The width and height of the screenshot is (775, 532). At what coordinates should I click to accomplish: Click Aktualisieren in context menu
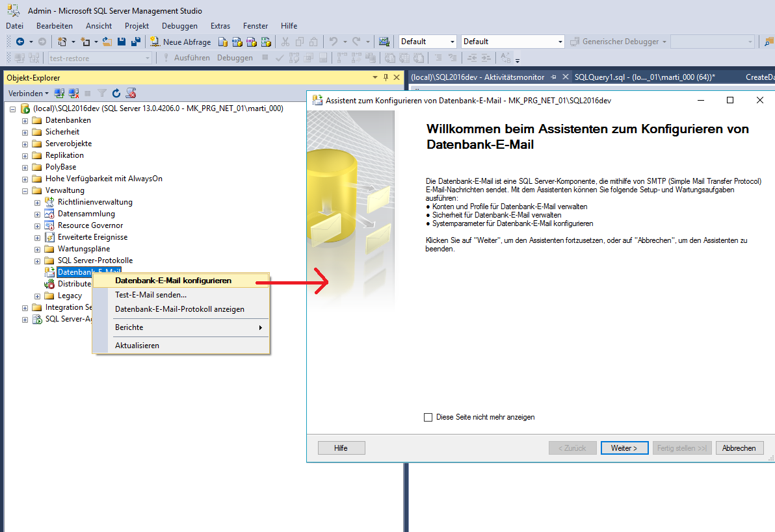coord(181,346)
